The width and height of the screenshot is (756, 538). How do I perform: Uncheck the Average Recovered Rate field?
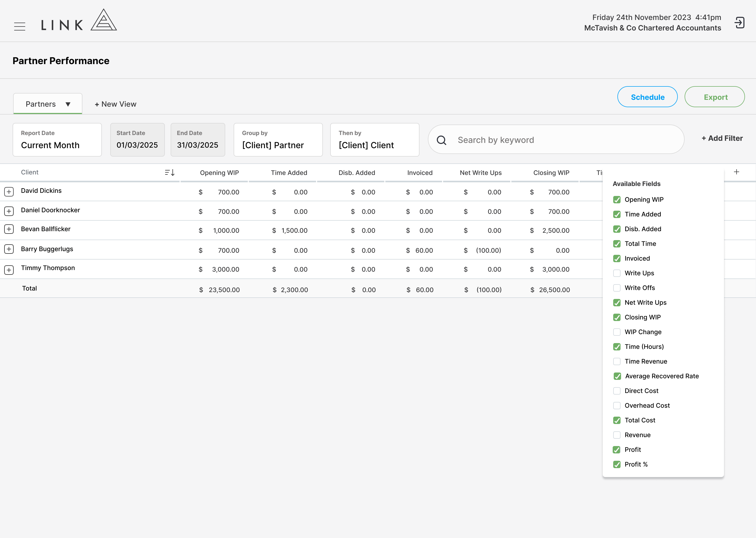coord(617,376)
